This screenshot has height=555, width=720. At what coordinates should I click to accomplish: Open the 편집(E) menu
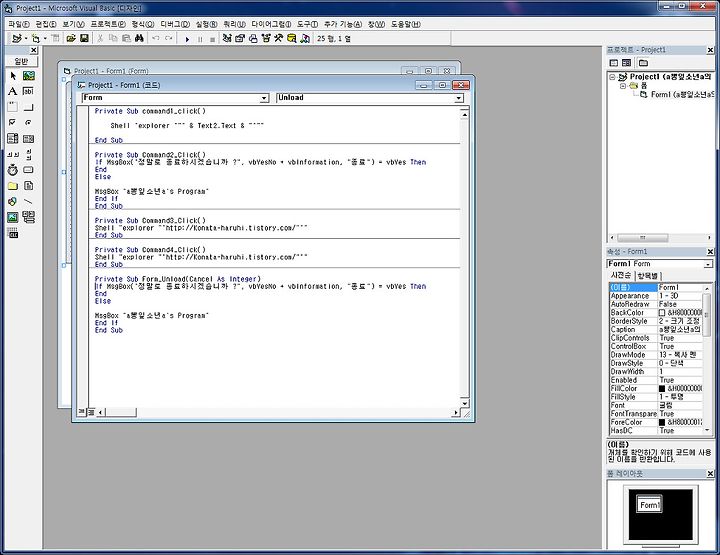pos(46,24)
